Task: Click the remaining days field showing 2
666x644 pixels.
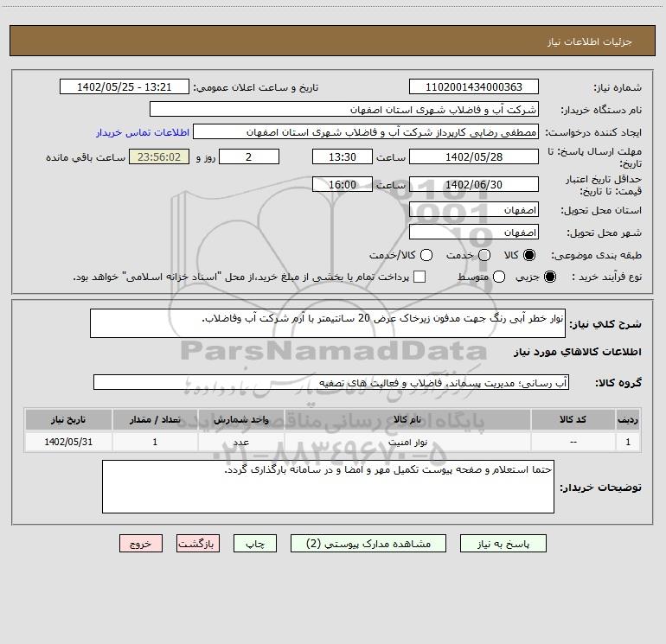Action: 249,156
